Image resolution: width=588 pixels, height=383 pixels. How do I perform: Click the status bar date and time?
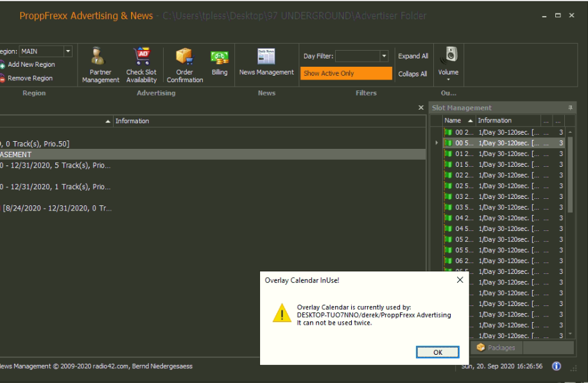[x=502, y=366]
